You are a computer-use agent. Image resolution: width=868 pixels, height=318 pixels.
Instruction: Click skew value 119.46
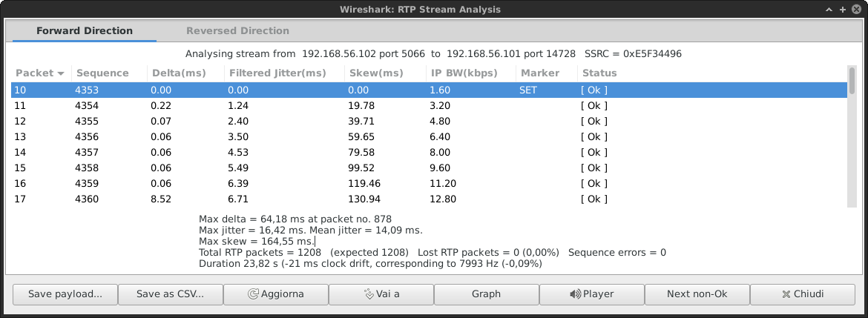[364, 183]
